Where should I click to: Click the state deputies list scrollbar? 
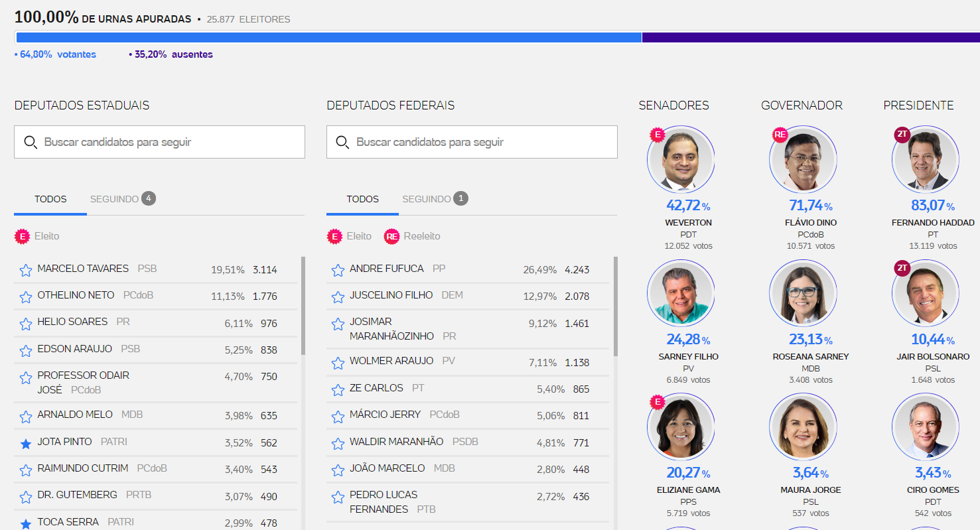303,306
